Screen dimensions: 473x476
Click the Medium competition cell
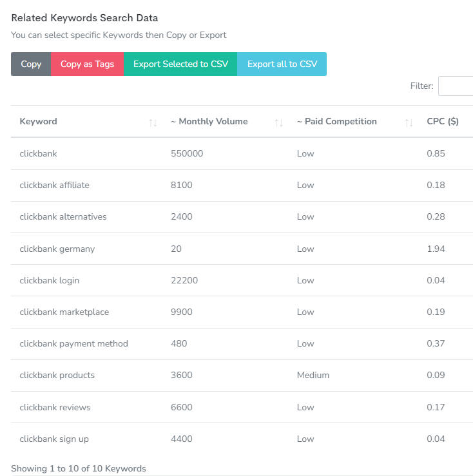point(313,376)
